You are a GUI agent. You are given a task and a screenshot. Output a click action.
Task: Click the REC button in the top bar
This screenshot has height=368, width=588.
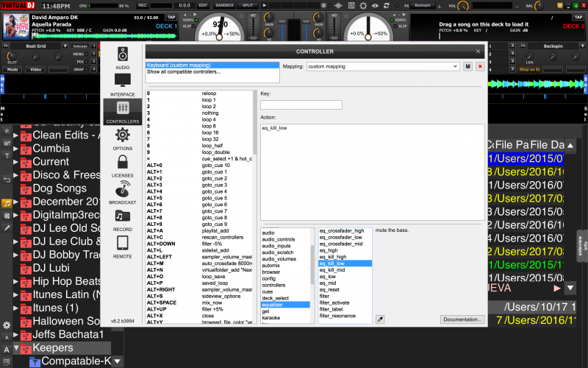tap(143, 5)
